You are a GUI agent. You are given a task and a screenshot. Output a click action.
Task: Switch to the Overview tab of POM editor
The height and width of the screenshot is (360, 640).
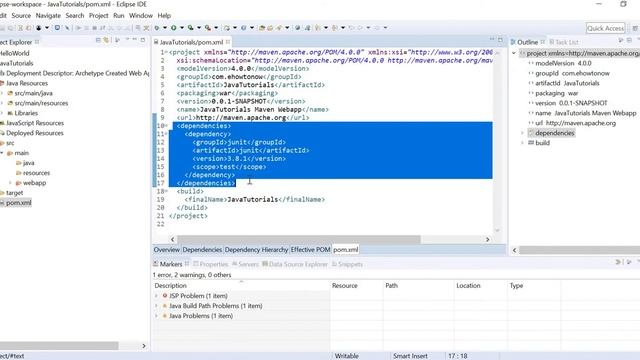tap(167, 249)
